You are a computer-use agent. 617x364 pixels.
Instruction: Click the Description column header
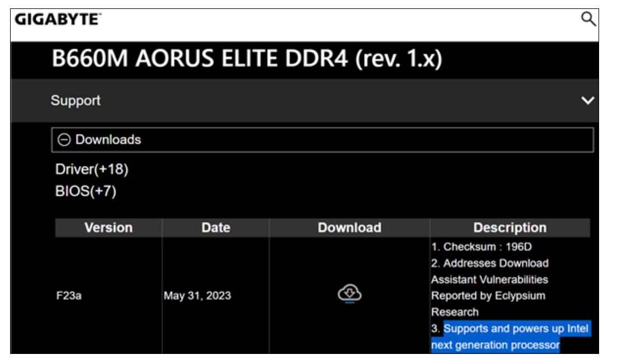(x=510, y=228)
